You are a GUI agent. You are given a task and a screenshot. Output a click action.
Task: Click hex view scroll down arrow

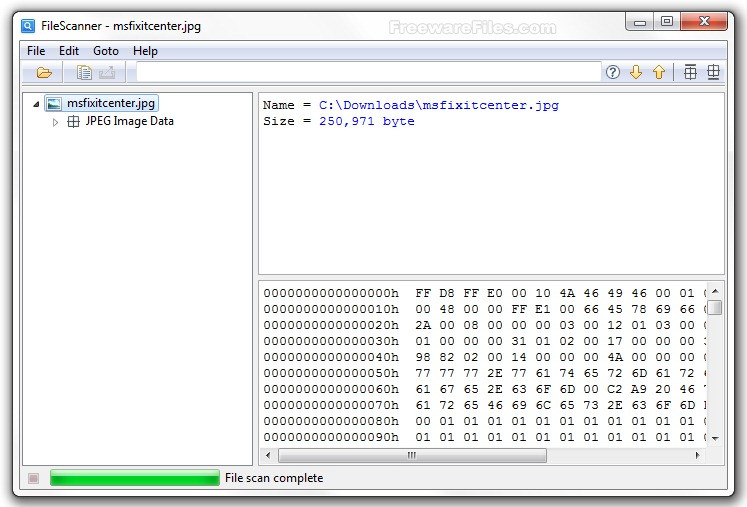(x=715, y=438)
